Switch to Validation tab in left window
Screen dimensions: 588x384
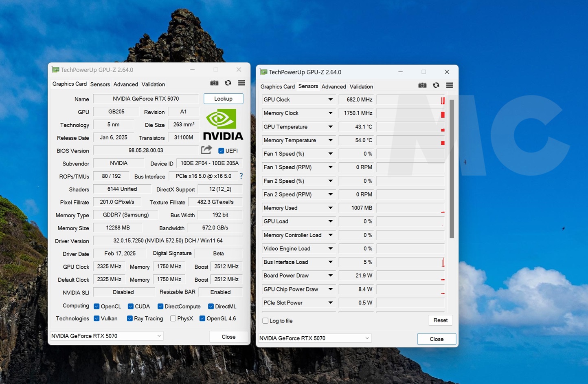(153, 84)
